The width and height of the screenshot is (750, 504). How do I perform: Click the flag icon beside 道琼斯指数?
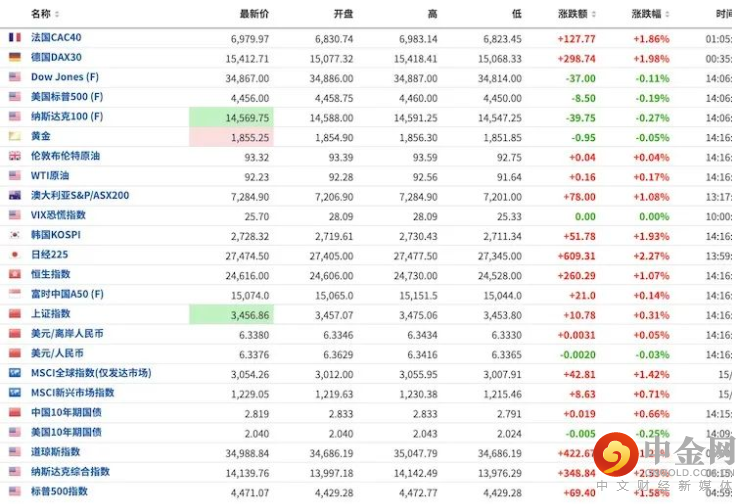point(15,452)
